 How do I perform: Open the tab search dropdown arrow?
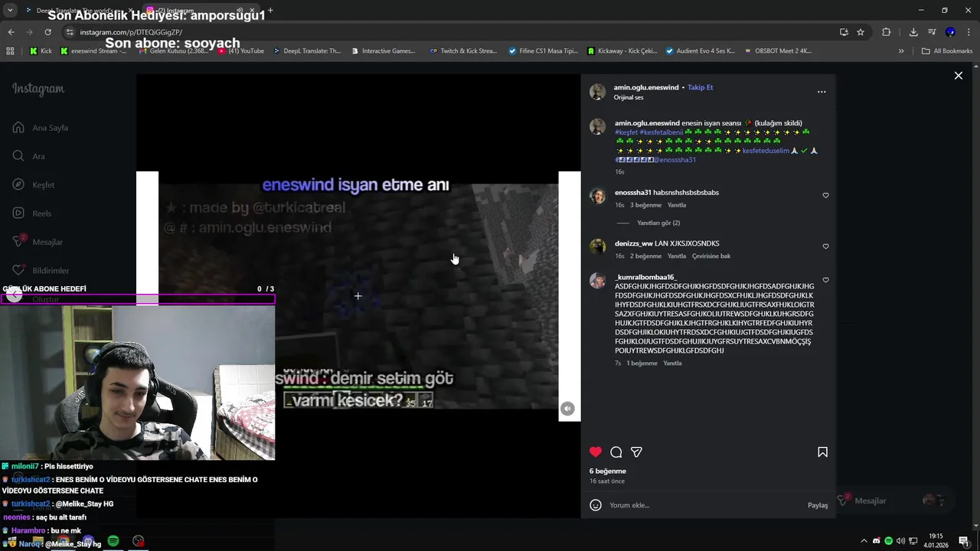pos(10,11)
